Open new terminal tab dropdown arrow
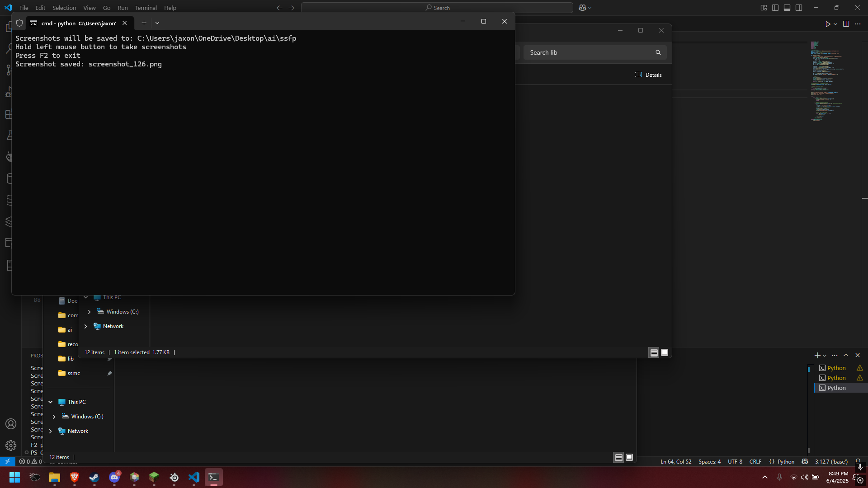This screenshot has width=868, height=488. click(157, 23)
